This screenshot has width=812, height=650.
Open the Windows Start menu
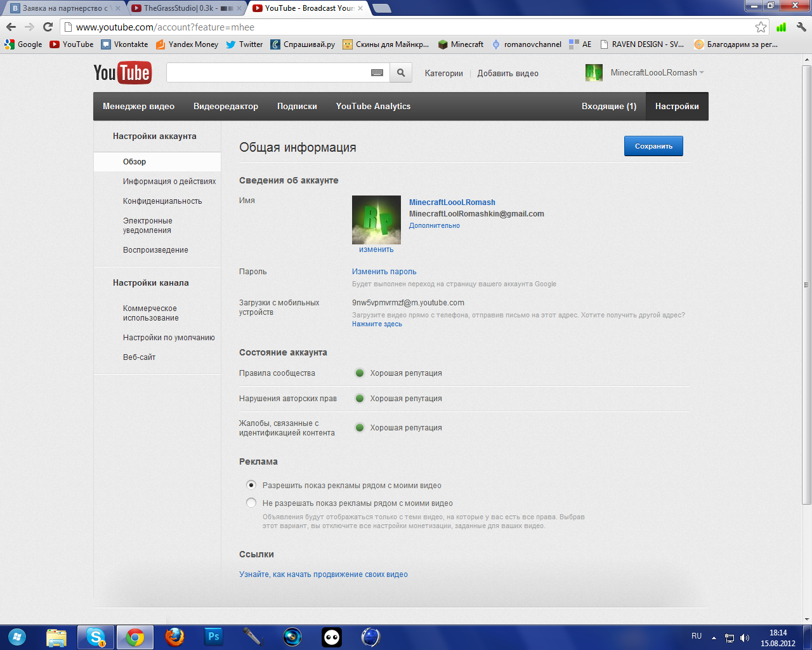click(x=17, y=637)
